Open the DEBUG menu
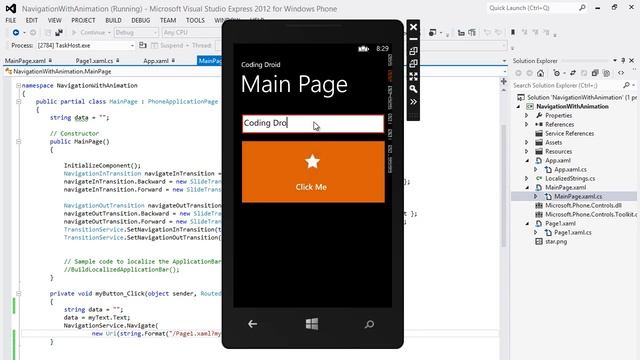The height and width of the screenshot is (360, 640). pos(140,20)
